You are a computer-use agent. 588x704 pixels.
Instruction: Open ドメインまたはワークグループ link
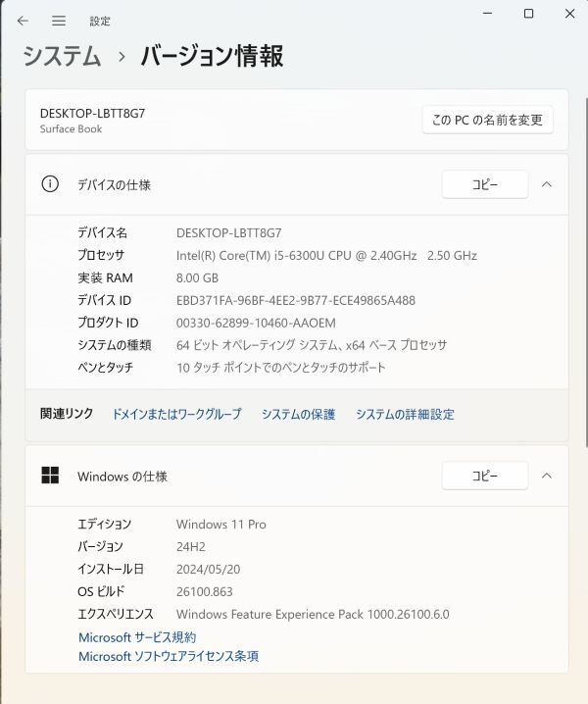tap(176, 414)
